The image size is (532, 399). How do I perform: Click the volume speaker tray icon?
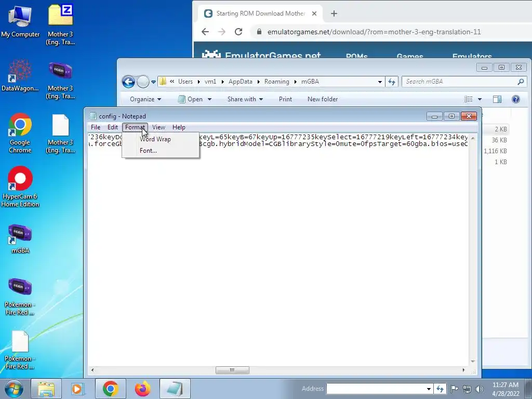pos(480,389)
